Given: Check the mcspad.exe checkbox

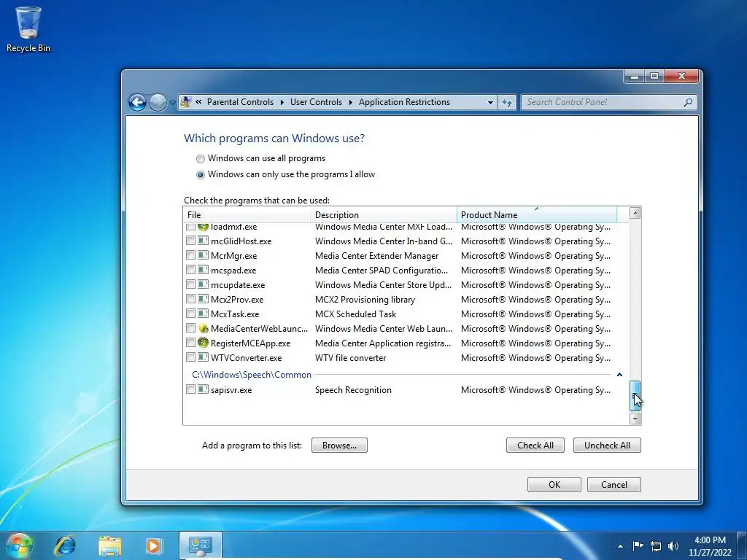Looking at the screenshot, I should pyautogui.click(x=190, y=270).
